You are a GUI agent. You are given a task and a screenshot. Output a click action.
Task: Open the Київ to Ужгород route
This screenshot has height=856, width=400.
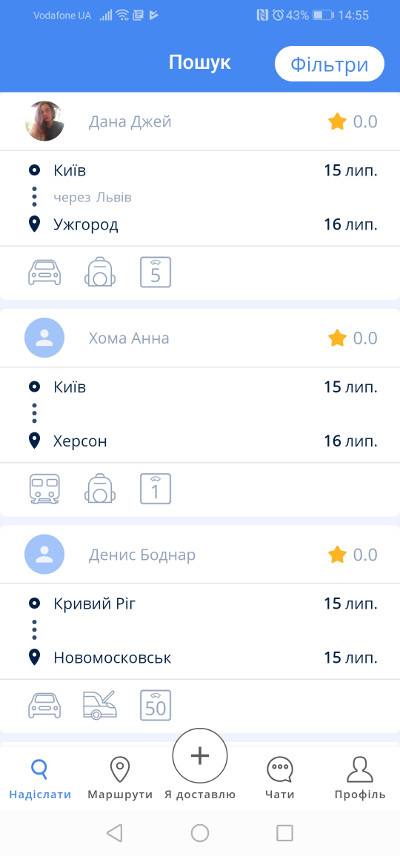click(x=200, y=198)
